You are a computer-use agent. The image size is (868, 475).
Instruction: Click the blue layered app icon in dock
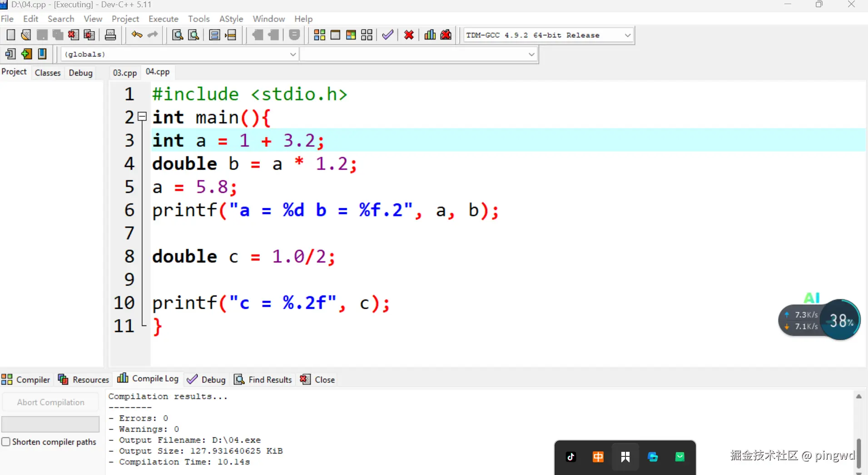(653, 457)
